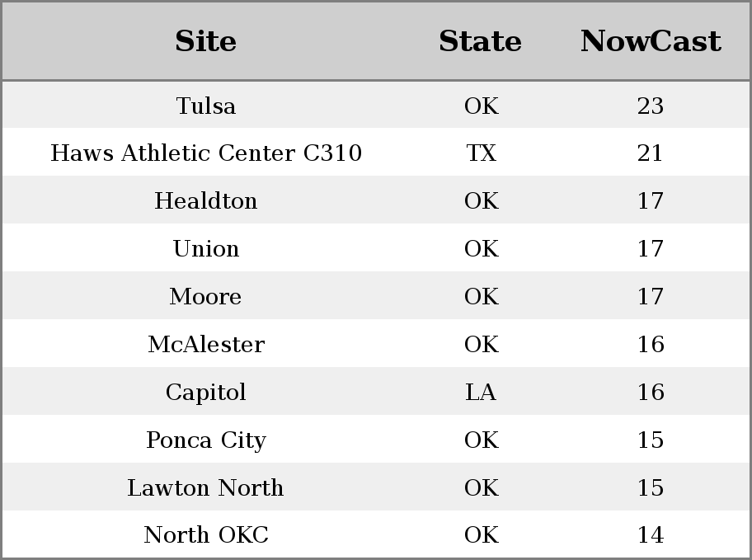The width and height of the screenshot is (752, 560).
Task: Click NowCast value 23 for Tulsa
Action: [651, 105]
